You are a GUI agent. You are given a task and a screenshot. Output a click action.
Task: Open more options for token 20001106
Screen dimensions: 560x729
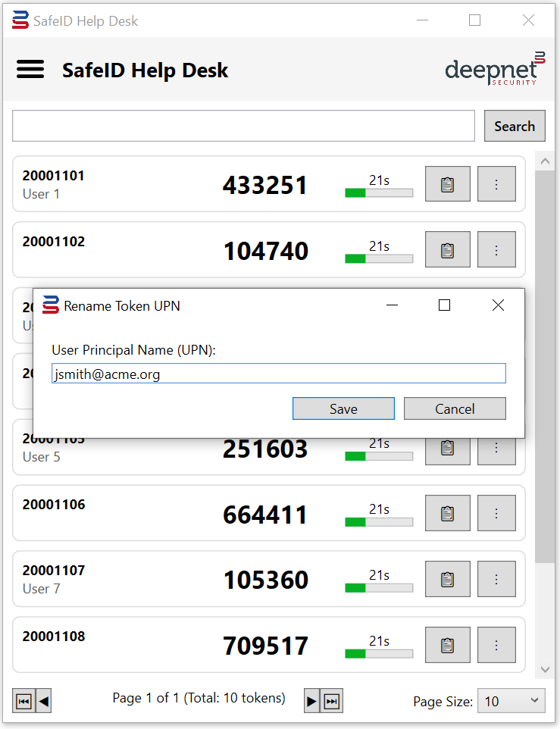coord(496,513)
